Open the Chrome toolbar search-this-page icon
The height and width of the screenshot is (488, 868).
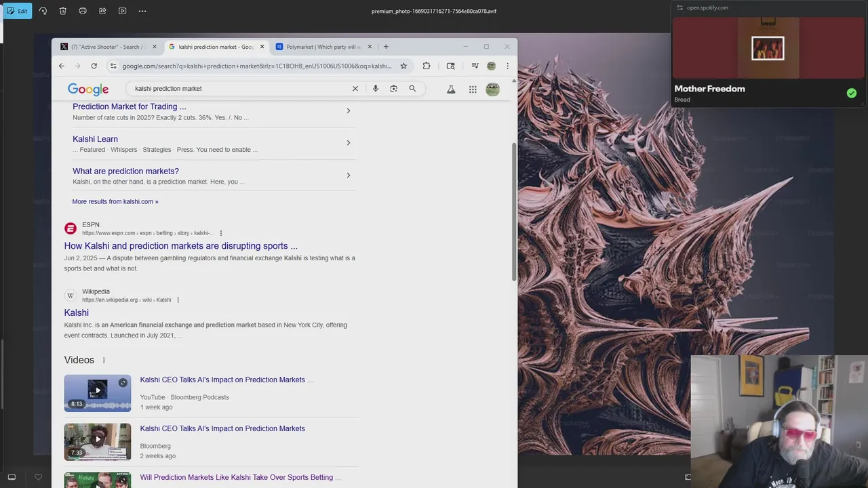click(x=450, y=66)
